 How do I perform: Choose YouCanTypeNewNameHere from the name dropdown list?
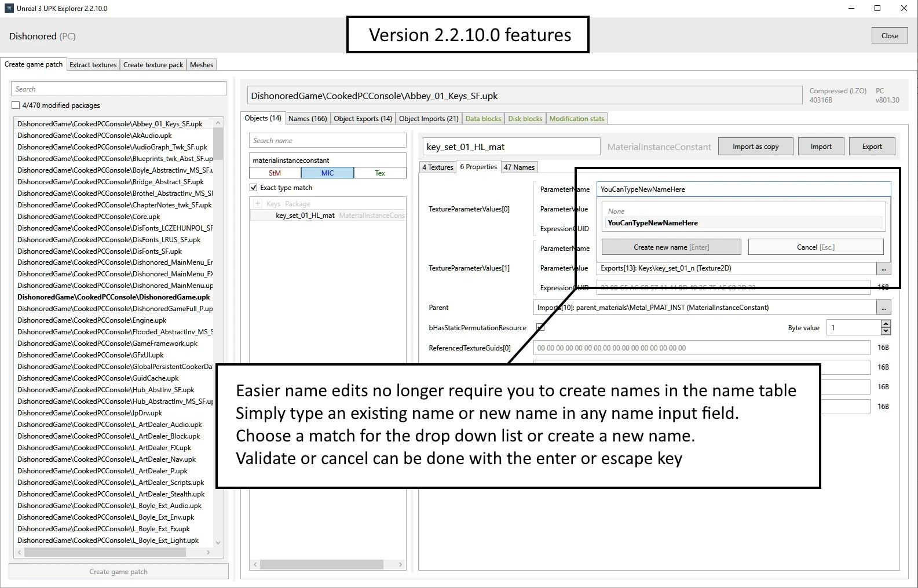click(x=653, y=223)
